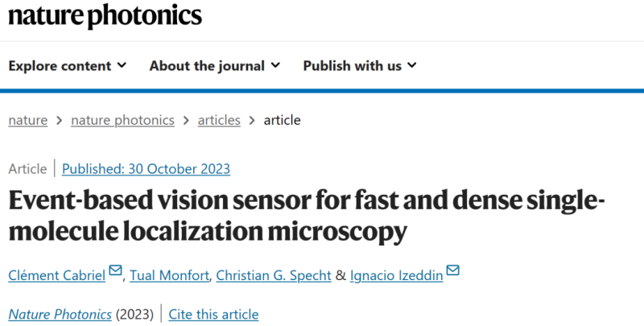Go to the nature breadcrumb link
Viewport: 644px width, 326px height.
pyautogui.click(x=27, y=120)
